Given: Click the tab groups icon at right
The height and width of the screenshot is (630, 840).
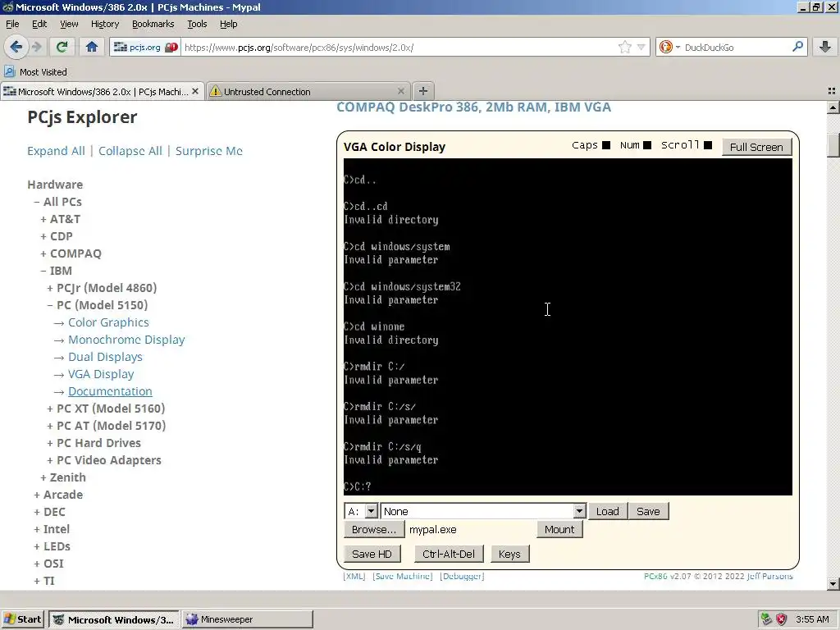Looking at the screenshot, I should pos(832,91).
